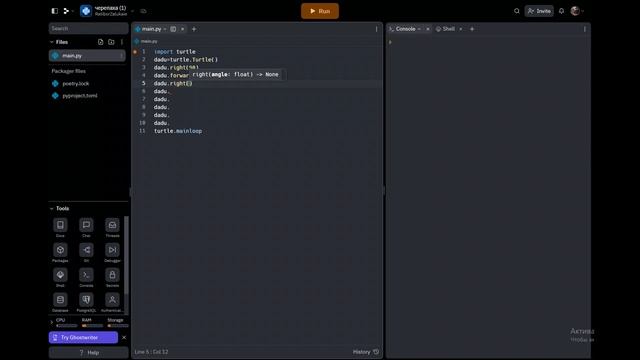Close the Shell tab

461,29
